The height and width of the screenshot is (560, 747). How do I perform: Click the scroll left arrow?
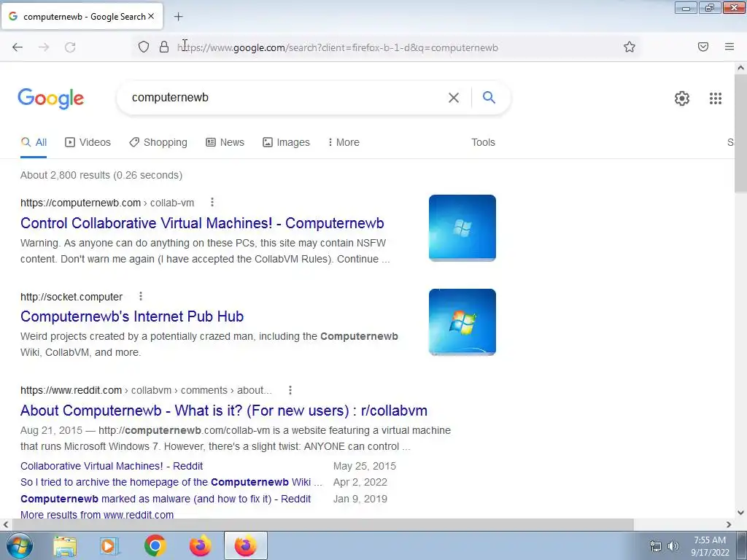pyautogui.click(x=6, y=524)
